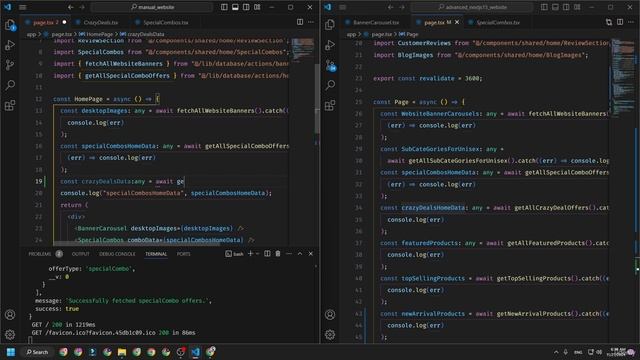
Task: Split the terminal panel
Action: pyautogui.click(x=267, y=254)
